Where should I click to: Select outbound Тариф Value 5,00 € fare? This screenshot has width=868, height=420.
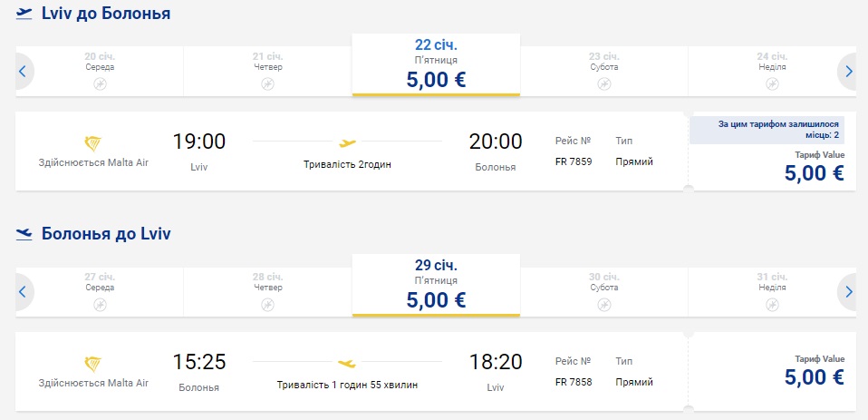coord(813,167)
